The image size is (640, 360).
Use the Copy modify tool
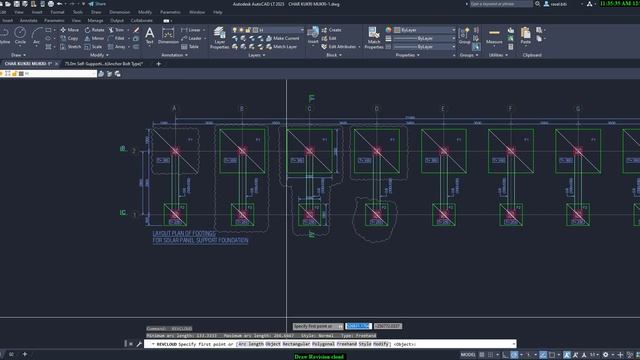click(69, 38)
